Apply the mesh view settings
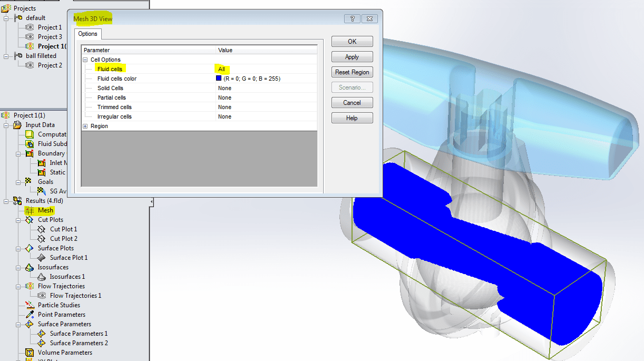The height and width of the screenshot is (361, 644). [352, 56]
